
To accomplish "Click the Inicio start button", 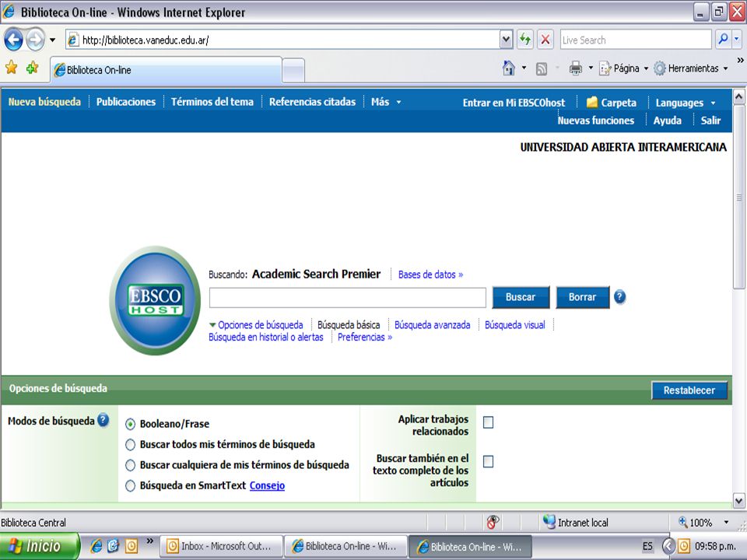I will 39,546.
